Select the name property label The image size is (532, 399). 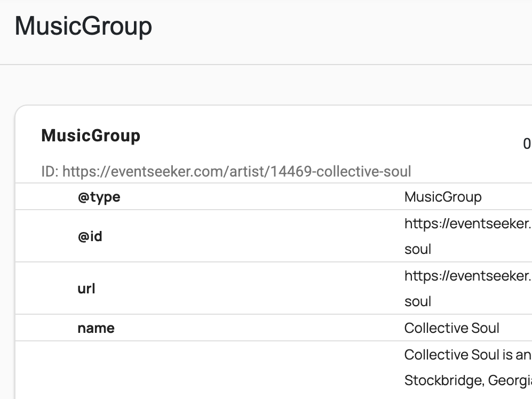coord(96,328)
